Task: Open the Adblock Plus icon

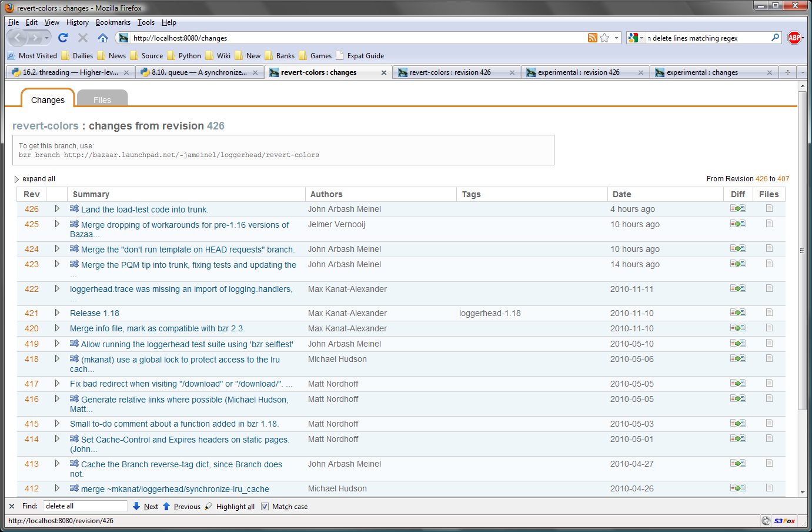Action: coord(794,38)
